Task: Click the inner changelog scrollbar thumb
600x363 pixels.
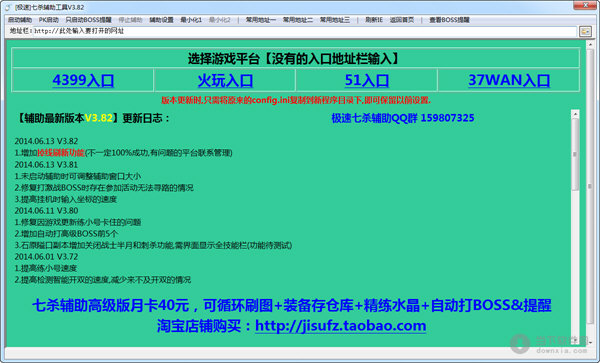Action: [x=575, y=154]
